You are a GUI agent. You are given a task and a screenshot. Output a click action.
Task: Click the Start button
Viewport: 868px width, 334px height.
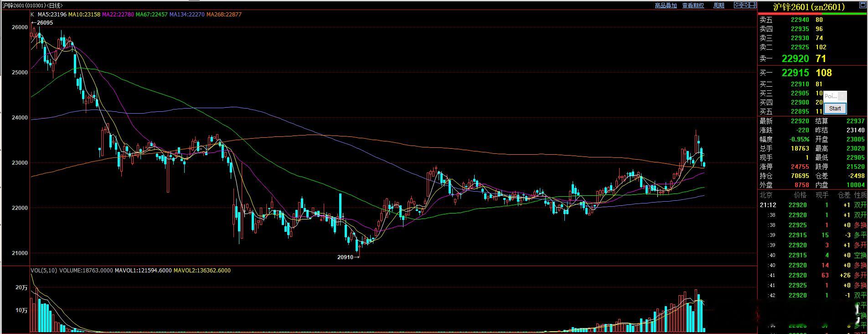pos(835,108)
